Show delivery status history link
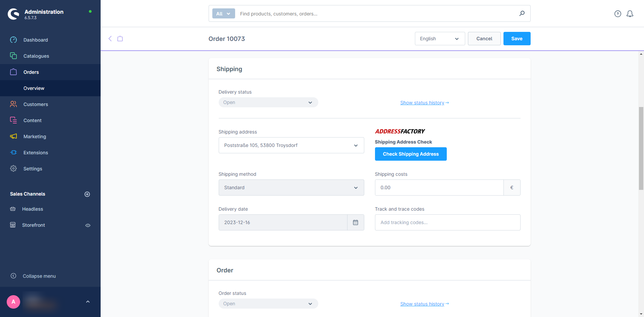The height and width of the screenshot is (317, 644). (424, 103)
